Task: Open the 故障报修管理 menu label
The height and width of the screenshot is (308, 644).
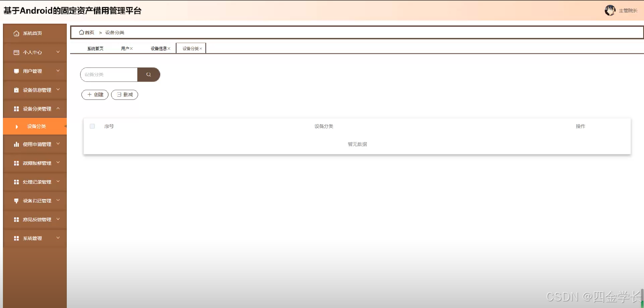Action: pyautogui.click(x=37, y=163)
